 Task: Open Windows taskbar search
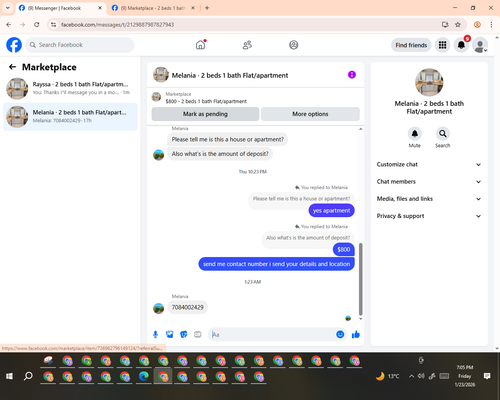(28, 376)
